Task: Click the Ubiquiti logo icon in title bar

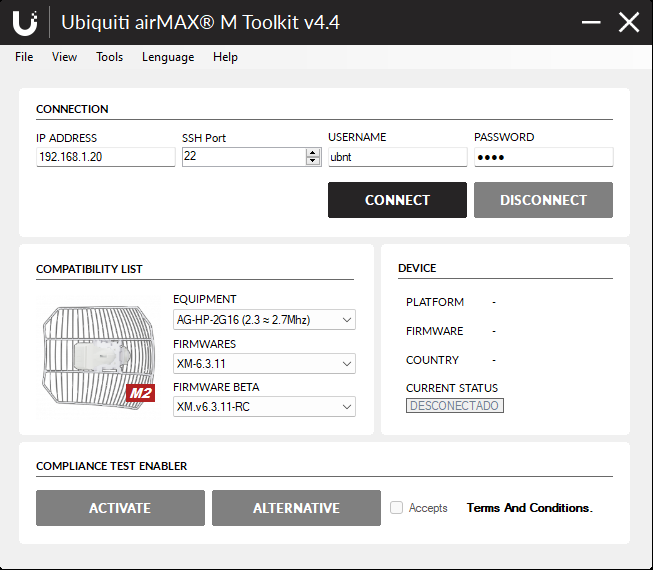Action: [25, 22]
